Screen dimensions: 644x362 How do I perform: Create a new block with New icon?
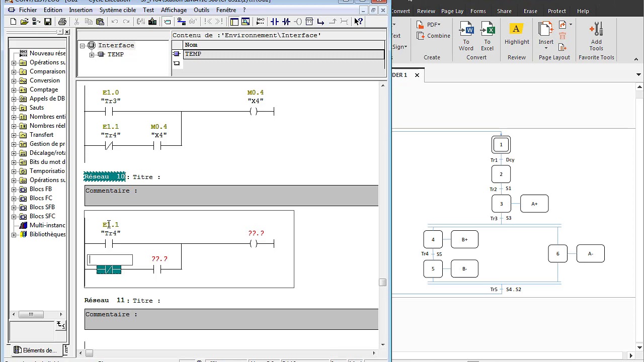14,22
